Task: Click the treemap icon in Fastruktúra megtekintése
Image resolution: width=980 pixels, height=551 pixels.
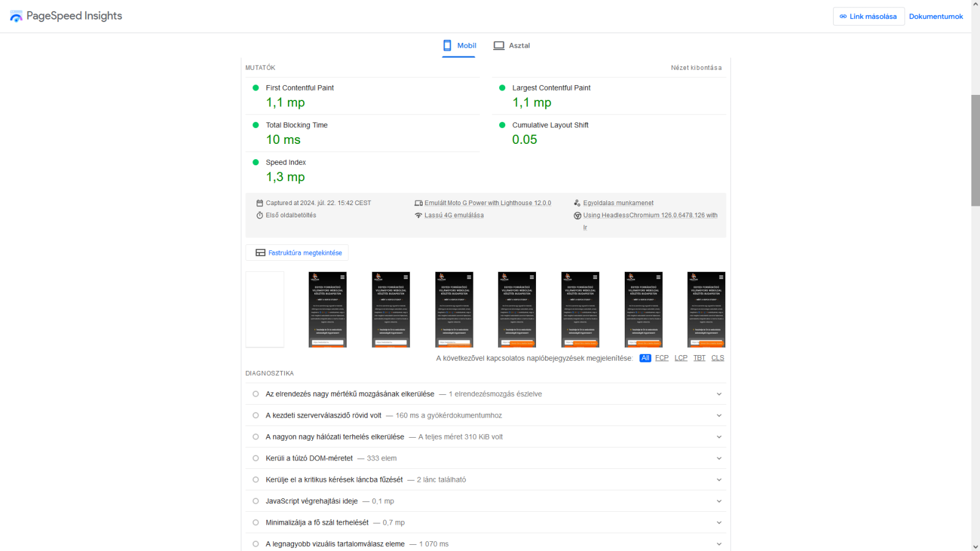Action: click(x=260, y=253)
